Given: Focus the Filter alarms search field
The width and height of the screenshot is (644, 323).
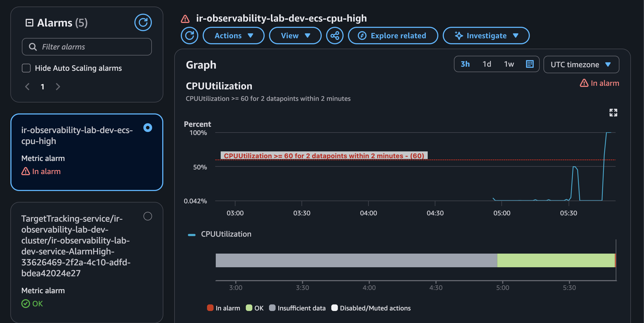Looking at the screenshot, I should [87, 47].
